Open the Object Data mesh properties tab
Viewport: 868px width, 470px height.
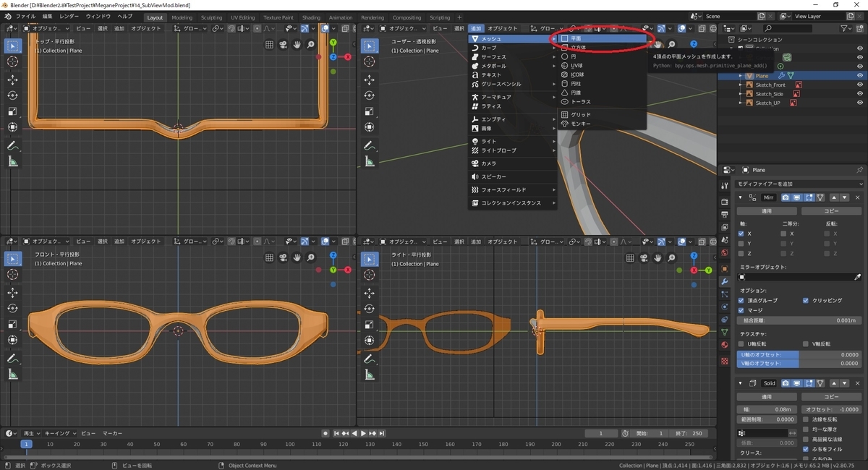pyautogui.click(x=725, y=332)
